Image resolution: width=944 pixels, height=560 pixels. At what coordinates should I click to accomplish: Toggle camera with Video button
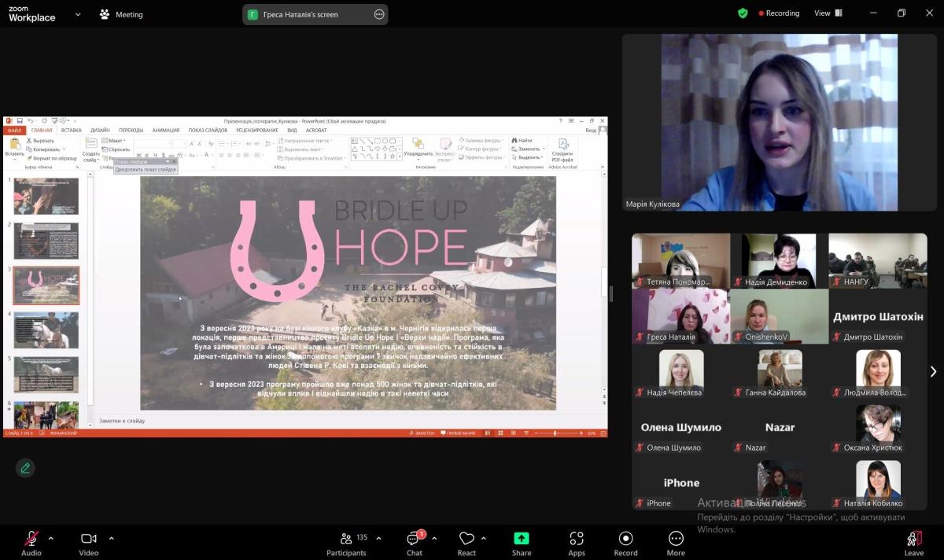(89, 543)
